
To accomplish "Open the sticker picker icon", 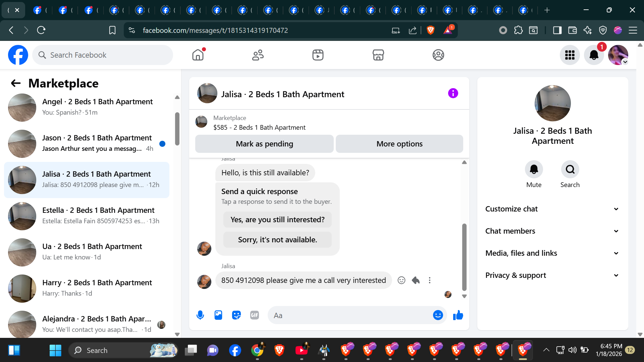I will point(236,315).
